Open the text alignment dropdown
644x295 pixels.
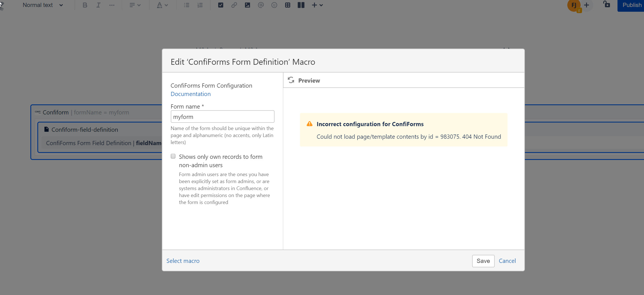click(x=135, y=5)
